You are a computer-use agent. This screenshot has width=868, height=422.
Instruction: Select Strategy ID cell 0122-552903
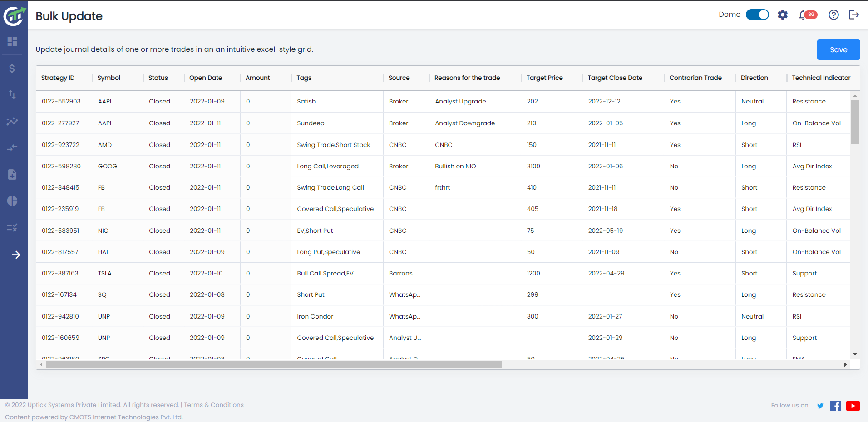[64, 101]
